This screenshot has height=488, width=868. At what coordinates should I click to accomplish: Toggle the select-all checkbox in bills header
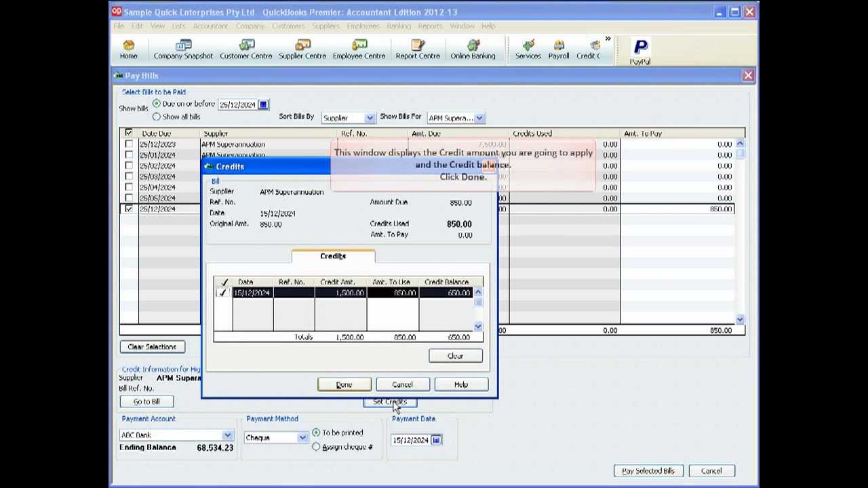point(129,133)
